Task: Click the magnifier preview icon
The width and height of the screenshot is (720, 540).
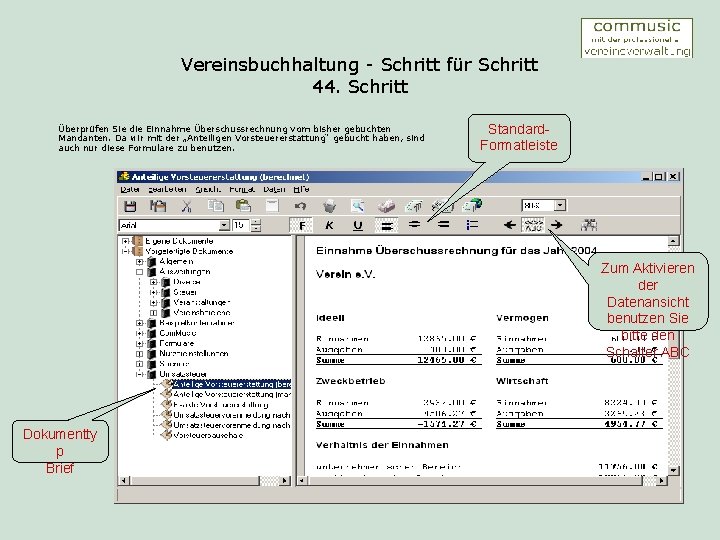Action: coord(358,206)
